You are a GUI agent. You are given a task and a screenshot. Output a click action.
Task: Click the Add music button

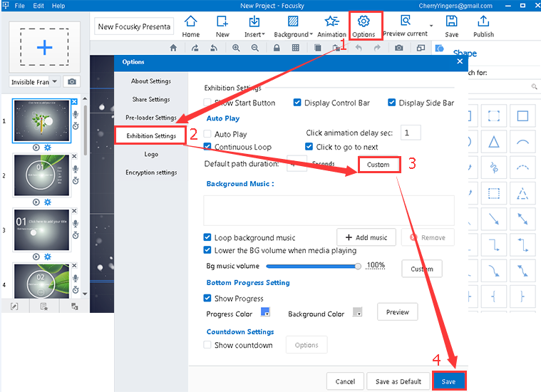pos(366,237)
